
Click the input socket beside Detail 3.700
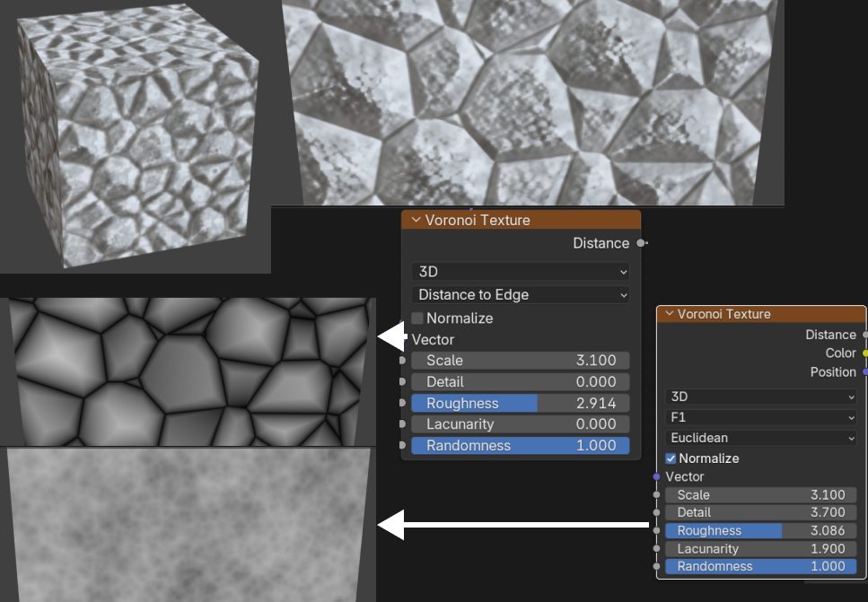pos(657,512)
